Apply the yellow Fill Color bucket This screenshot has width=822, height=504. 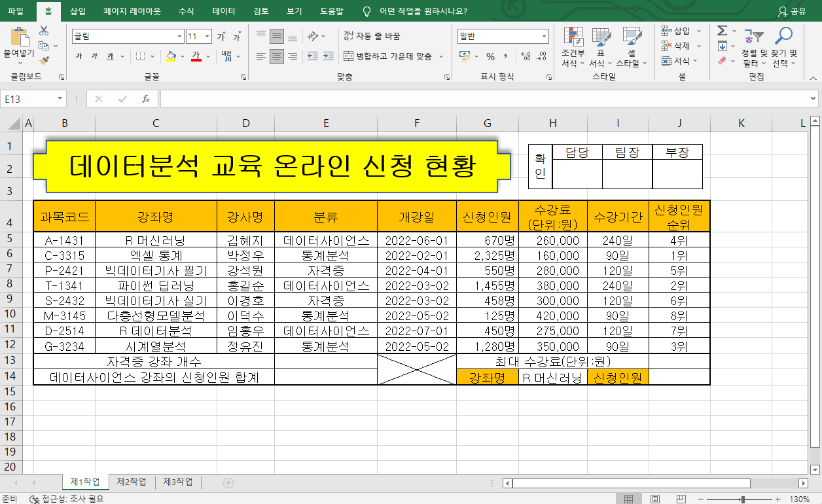[x=170, y=56]
